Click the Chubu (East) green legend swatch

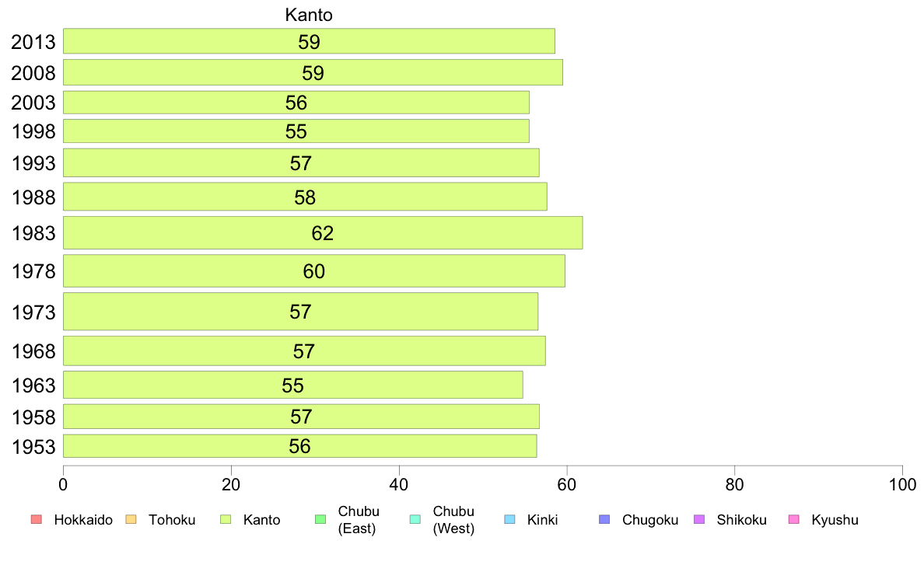(320, 519)
